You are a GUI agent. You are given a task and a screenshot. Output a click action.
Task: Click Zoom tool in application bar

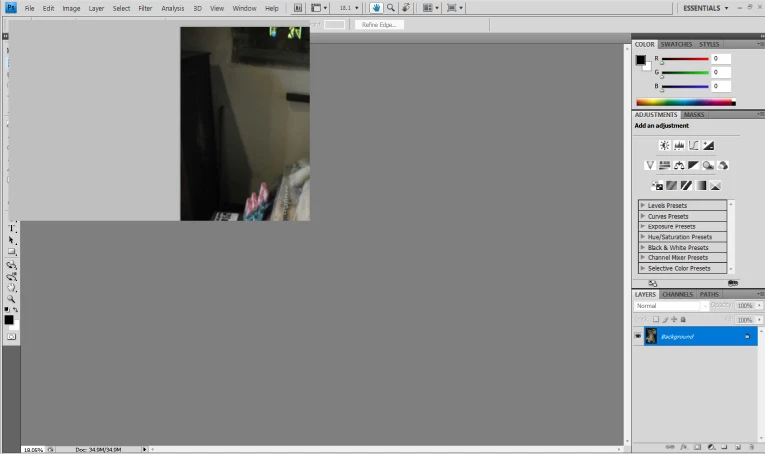click(390, 8)
